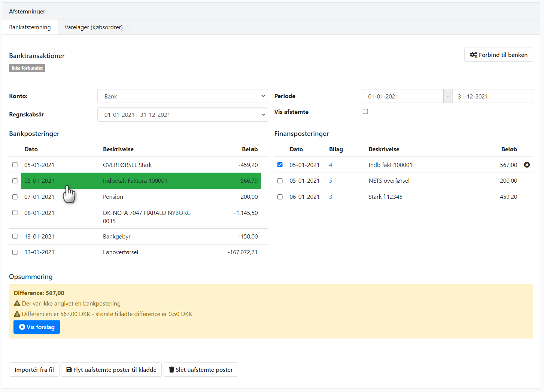
Task: Click the Pension description text
Action: pos(113,197)
